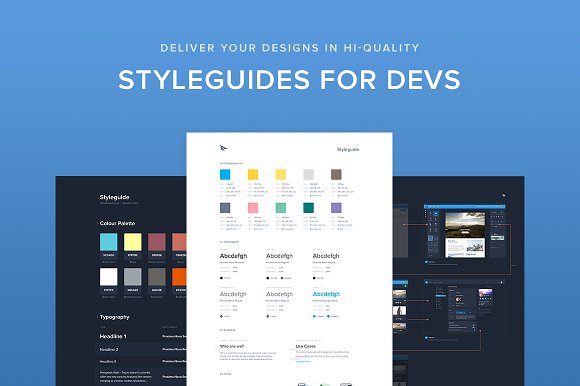This screenshot has width=580, height=386.
Task: Open the Use Cases heading
Action: click(306, 346)
